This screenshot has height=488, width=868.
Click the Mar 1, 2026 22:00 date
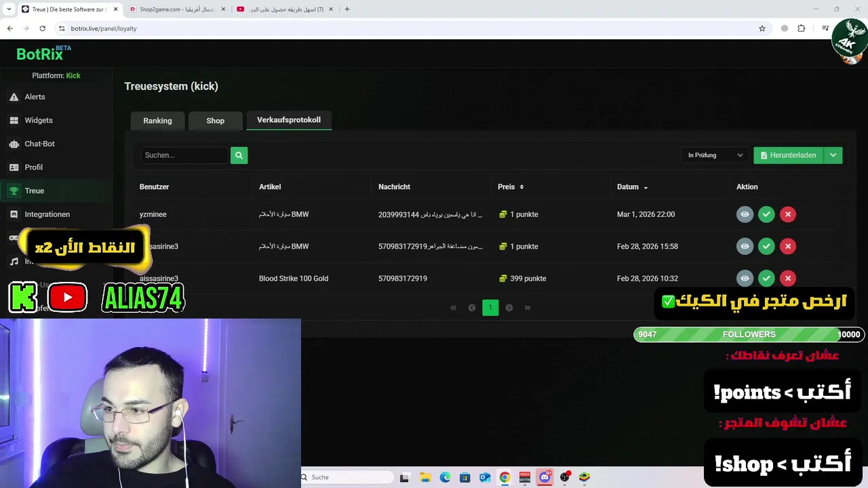coord(646,214)
